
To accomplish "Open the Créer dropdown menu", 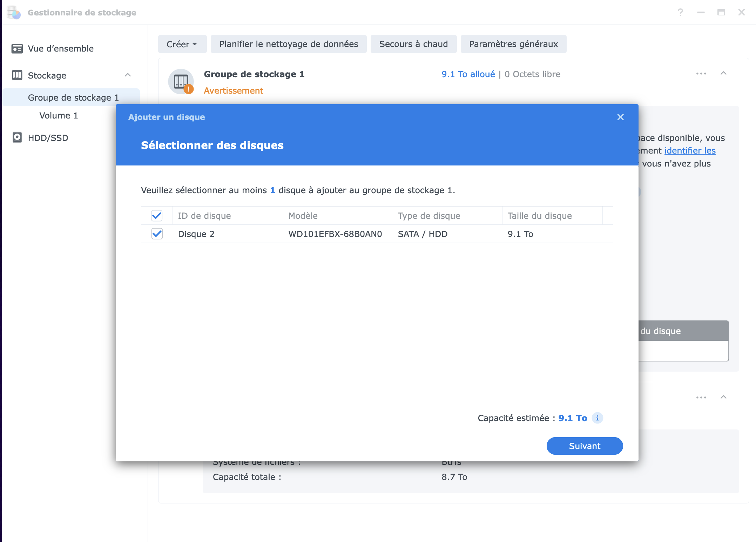I will [x=182, y=44].
